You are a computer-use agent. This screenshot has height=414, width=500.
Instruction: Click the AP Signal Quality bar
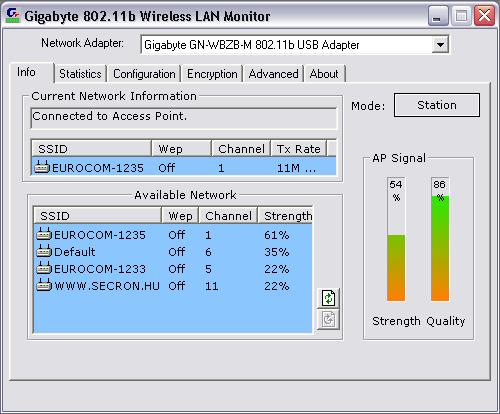(x=440, y=239)
